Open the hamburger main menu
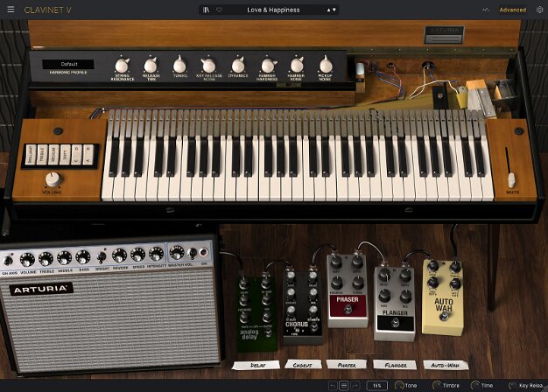548x392 pixels. pyautogui.click(x=11, y=10)
